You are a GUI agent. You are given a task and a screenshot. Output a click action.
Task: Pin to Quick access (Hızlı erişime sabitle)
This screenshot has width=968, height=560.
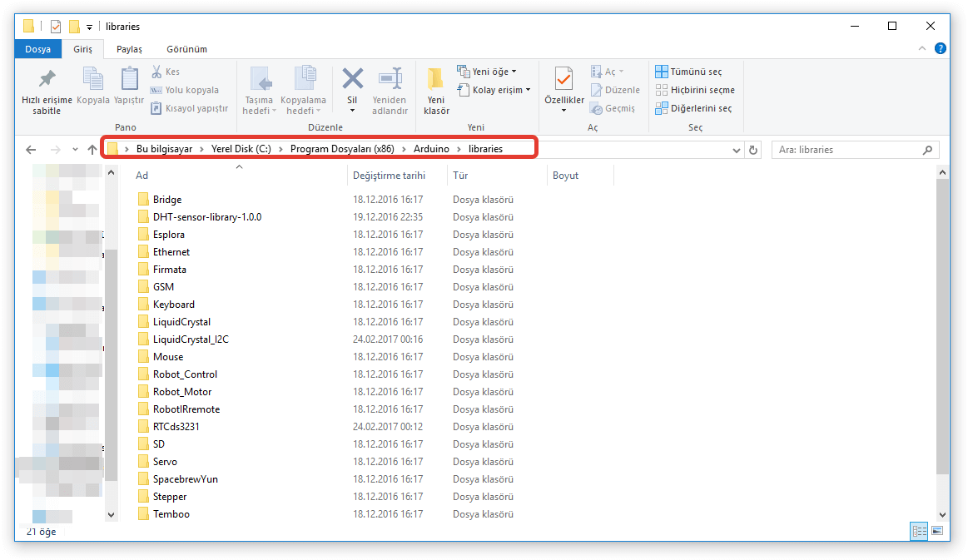click(x=47, y=91)
